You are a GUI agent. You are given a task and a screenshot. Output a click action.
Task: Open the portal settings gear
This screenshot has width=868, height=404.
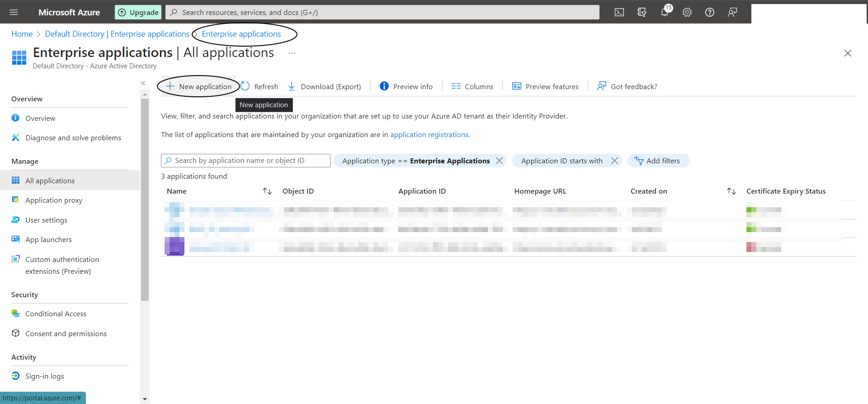[687, 12]
